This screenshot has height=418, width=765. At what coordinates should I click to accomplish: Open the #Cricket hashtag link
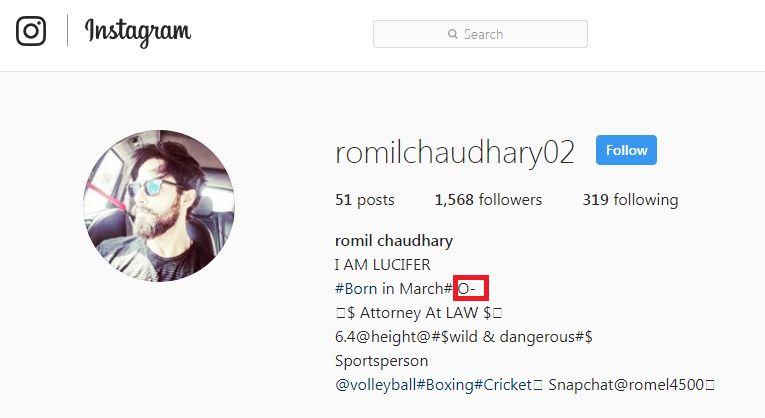point(503,385)
